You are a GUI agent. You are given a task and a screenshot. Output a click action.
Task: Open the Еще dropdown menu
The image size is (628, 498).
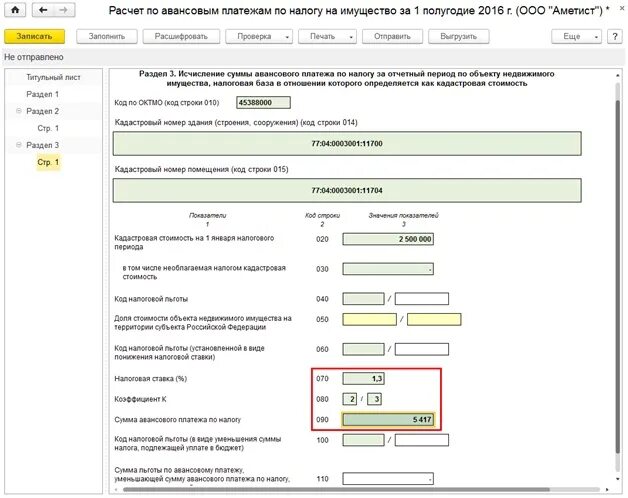pyautogui.click(x=576, y=36)
